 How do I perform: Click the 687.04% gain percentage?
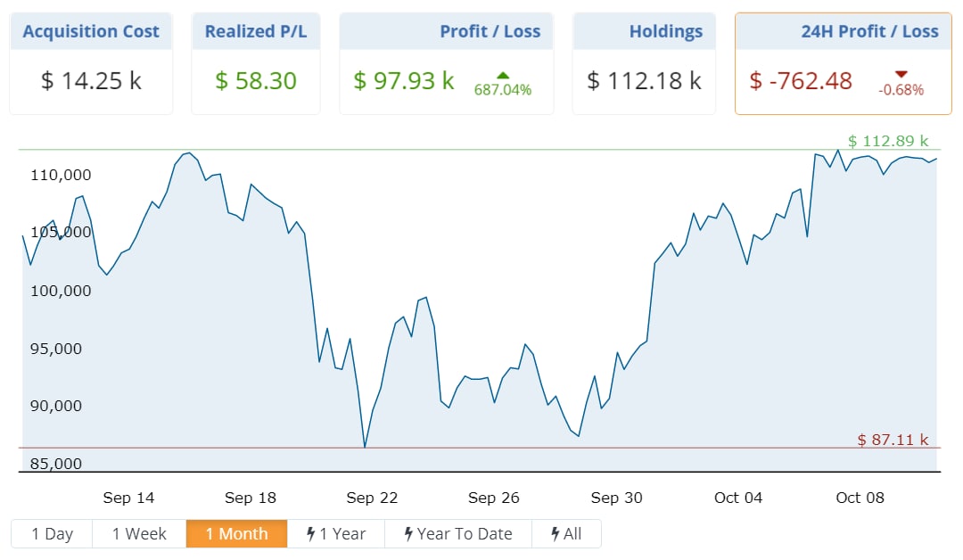pyautogui.click(x=503, y=90)
